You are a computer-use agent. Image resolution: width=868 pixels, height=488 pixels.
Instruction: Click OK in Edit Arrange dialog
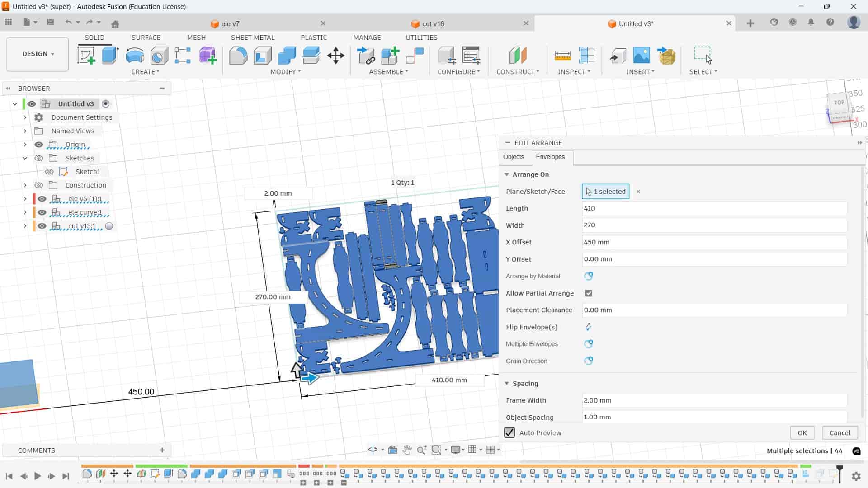(802, 432)
